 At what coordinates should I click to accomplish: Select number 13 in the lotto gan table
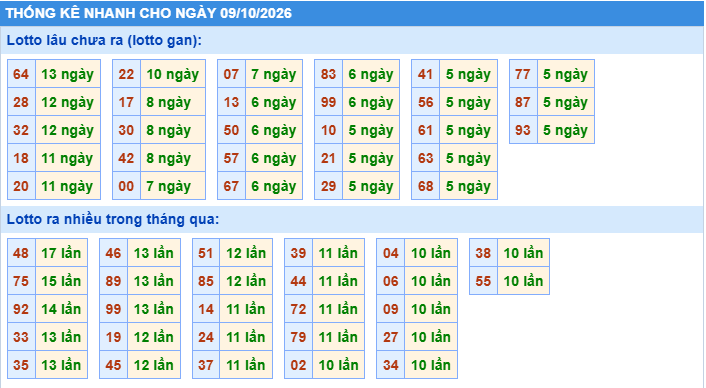coord(231,102)
